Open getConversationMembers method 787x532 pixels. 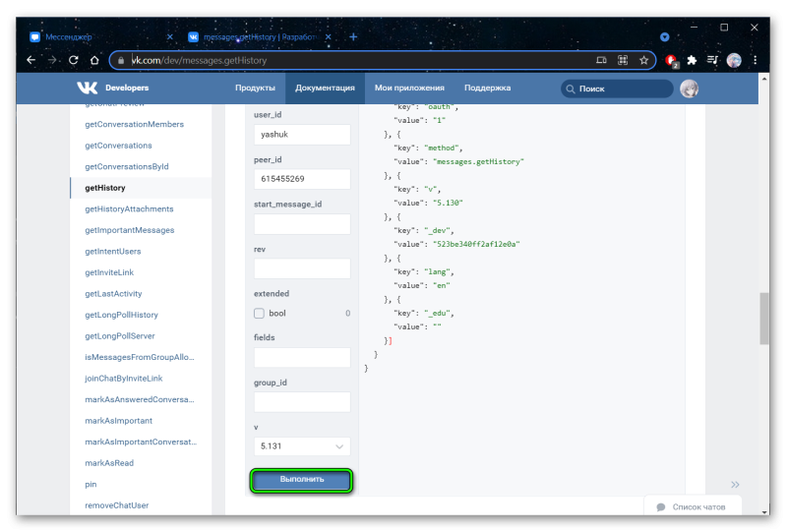click(x=134, y=124)
